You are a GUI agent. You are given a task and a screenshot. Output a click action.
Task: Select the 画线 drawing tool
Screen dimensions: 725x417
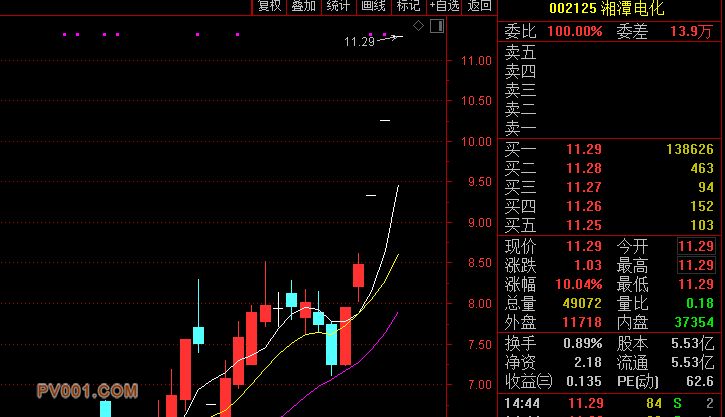point(373,6)
